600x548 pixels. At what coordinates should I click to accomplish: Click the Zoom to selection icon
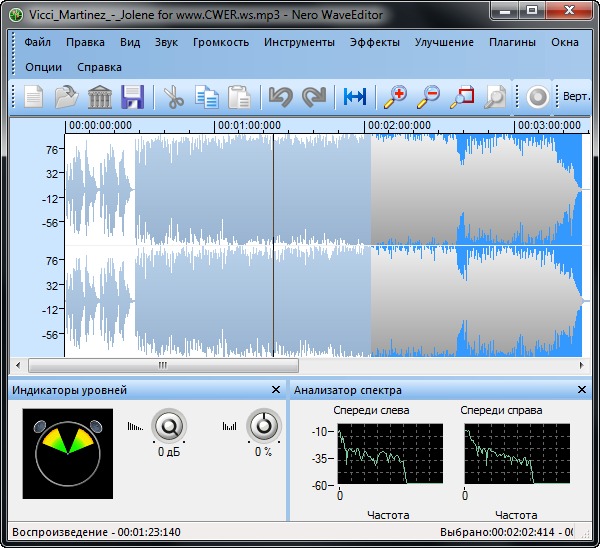(461, 97)
